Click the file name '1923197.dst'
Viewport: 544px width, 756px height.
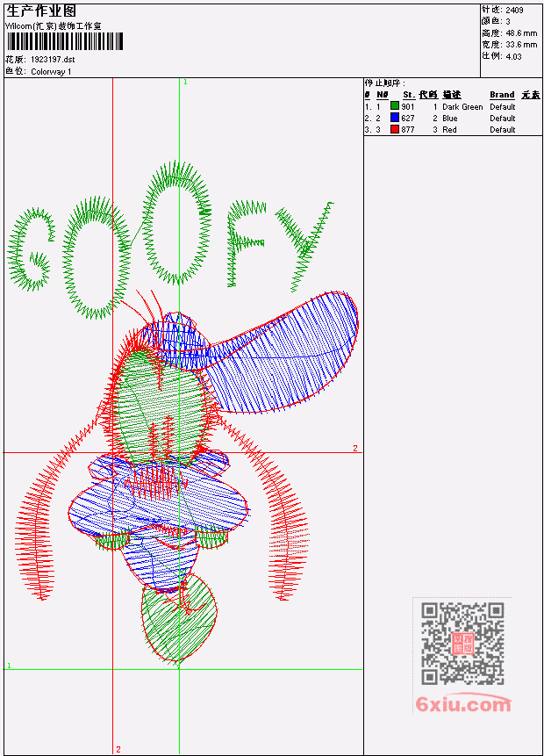pos(53,60)
